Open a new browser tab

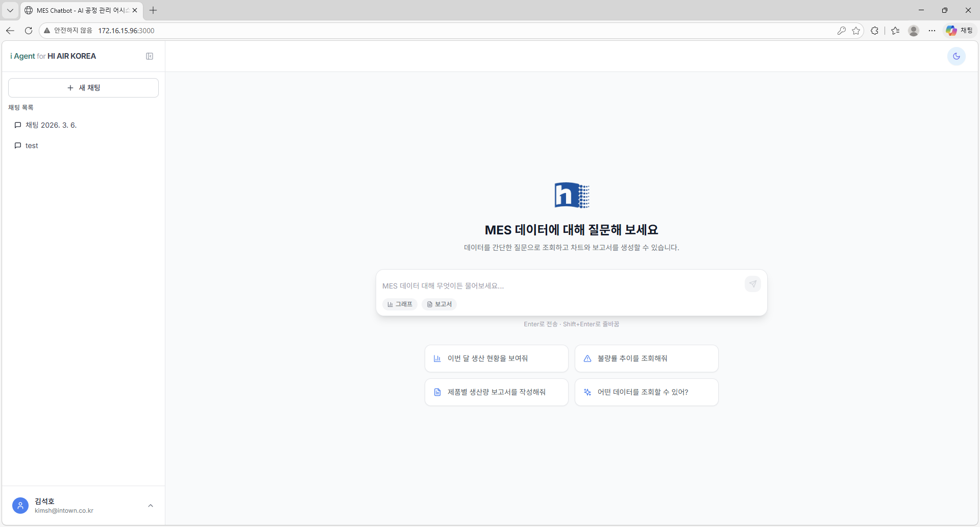[x=153, y=10]
